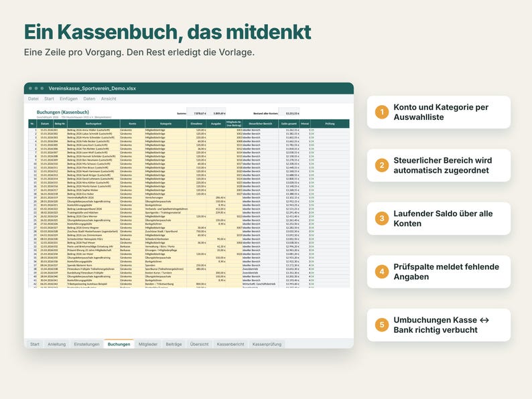Screen dimensions: 532x399
Task: Open the Ansicht menu
Action: [x=109, y=98]
